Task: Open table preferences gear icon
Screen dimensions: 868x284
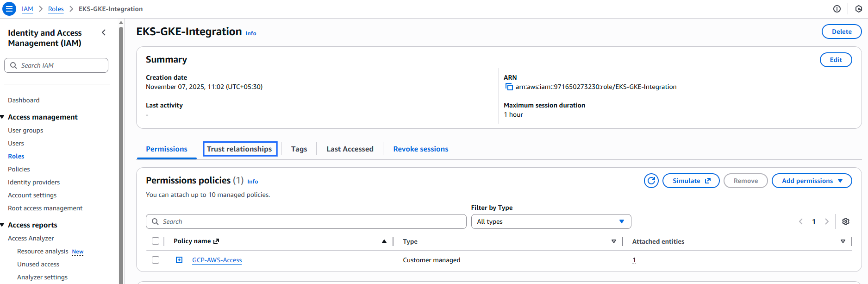Action: click(845, 221)
